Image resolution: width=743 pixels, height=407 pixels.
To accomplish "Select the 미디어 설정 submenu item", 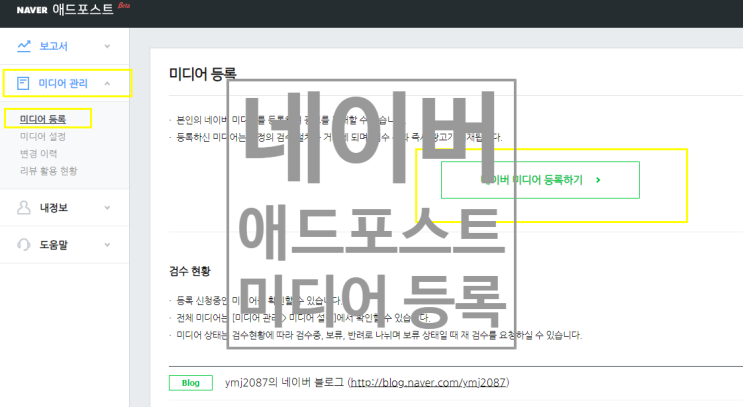I will [x=43, y=136].
